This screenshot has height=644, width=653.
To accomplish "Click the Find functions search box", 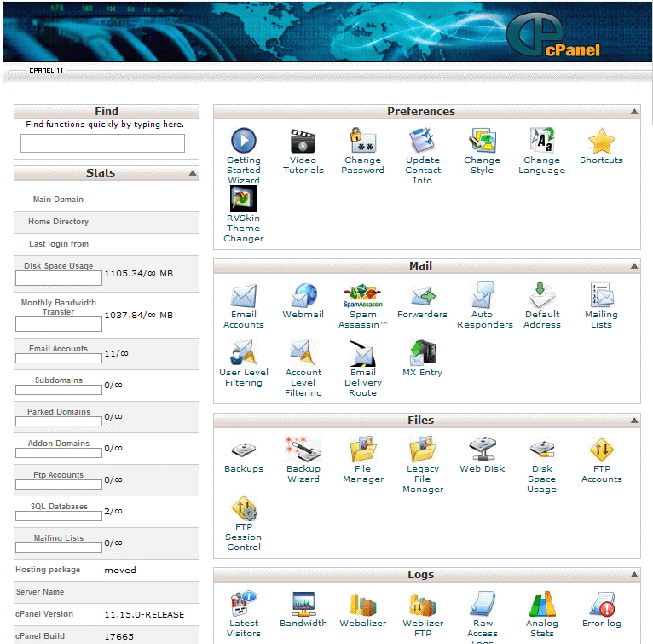I will (102, 143).
